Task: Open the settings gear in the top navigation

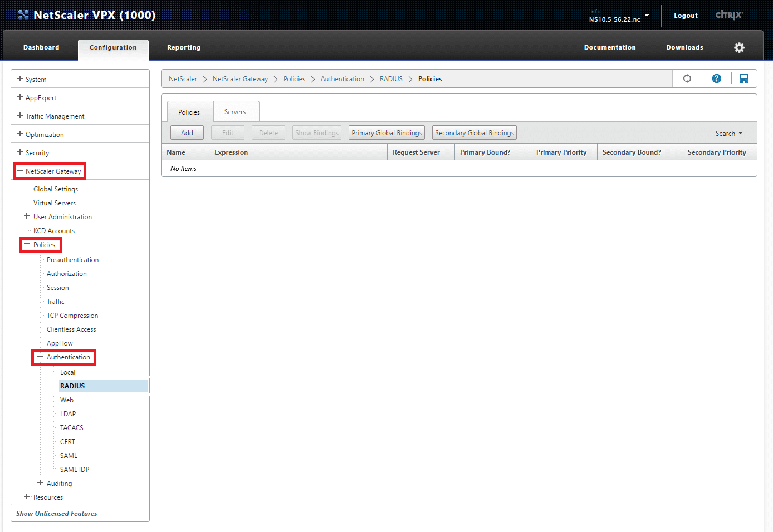Action: (x=739, y=47)
